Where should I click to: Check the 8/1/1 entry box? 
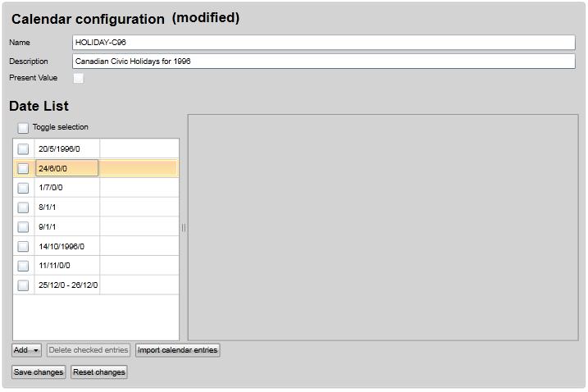pos(23,207)
